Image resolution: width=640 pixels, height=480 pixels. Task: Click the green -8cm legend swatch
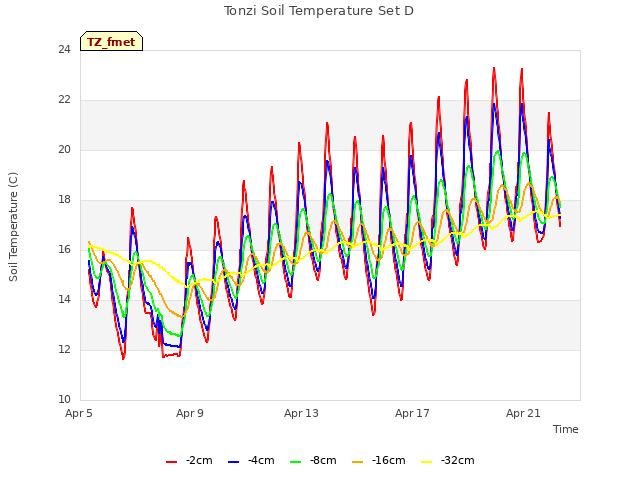296,462
